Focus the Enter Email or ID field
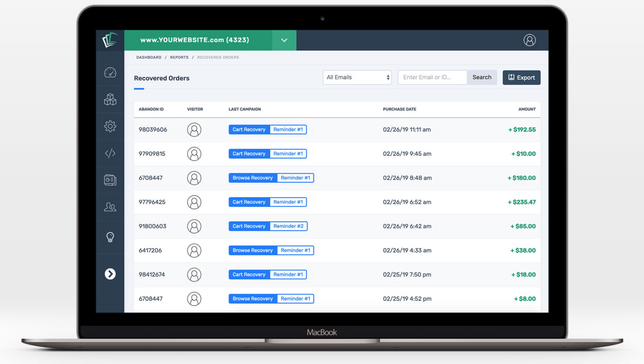This screenshot has height=364, width=644. pos(432,77)
